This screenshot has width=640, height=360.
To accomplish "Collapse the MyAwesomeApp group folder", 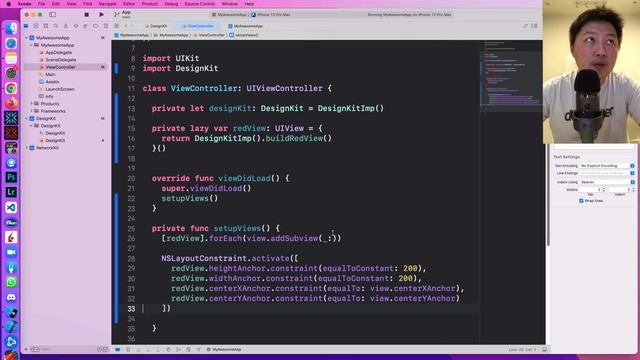I will click(31, 45).
